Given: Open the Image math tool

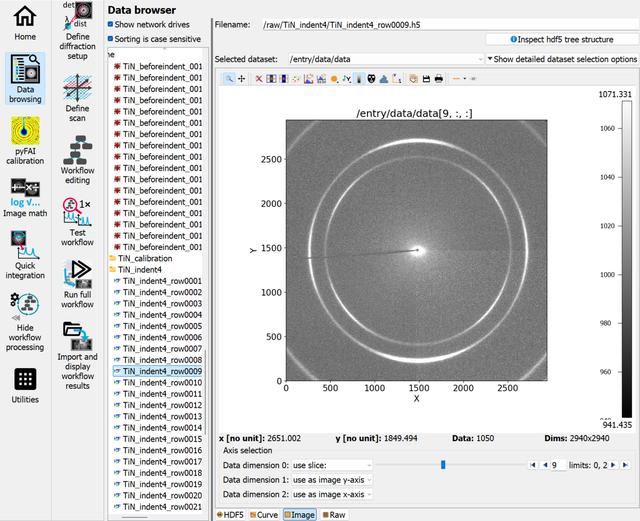Looking at the screenshot, I should coord(25,198).
